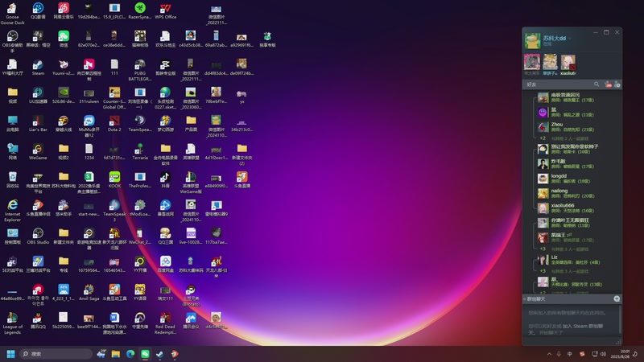Select the Red Dead Redemption desktop icon
This screenshot has height=362, width=644.
click(x=166, y=323)
